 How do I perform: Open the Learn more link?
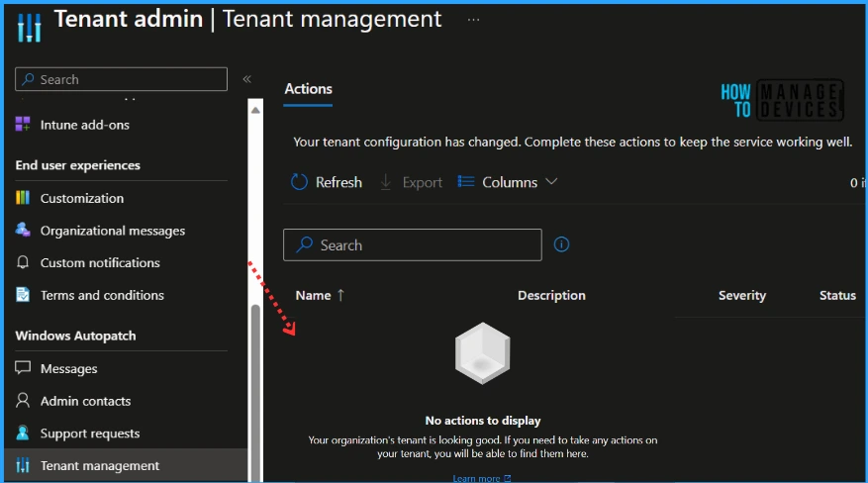point(482,478)
